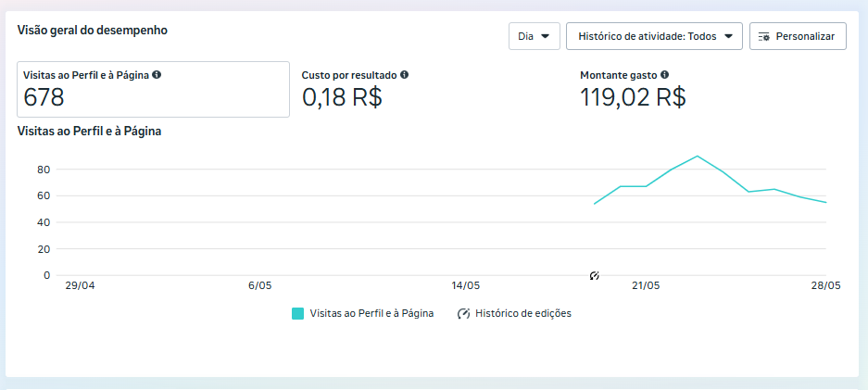
Task: Click the chart title Visitas ao Perfil e à Página
Action: click(90, 132)
